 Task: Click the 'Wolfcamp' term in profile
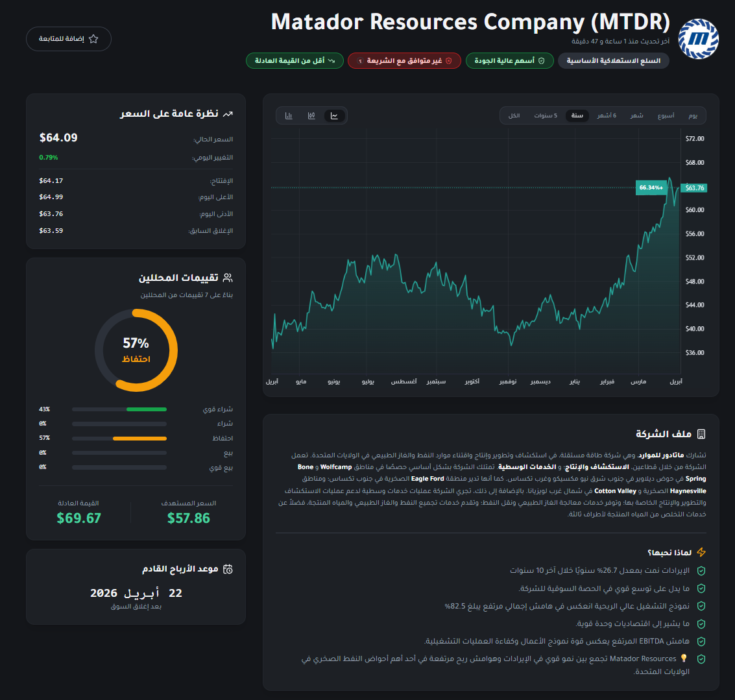[x=336, y=467]
